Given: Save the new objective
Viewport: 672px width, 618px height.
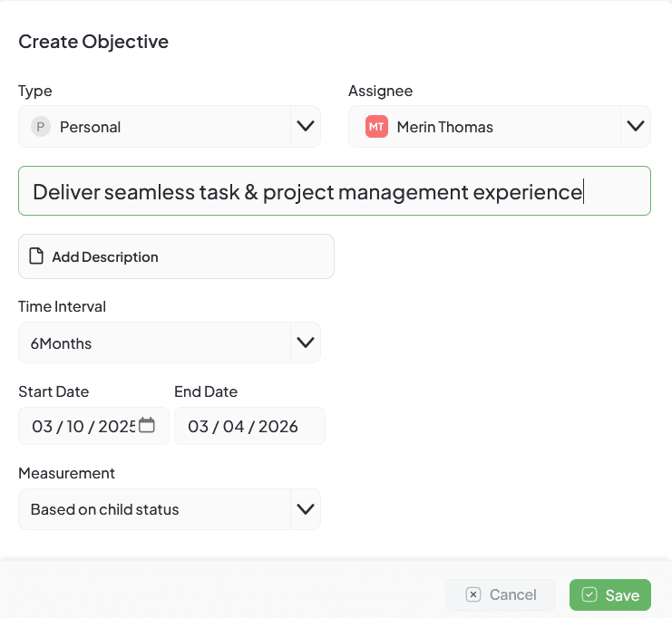Looking at the screenshot, I should [x=610, y=594].
